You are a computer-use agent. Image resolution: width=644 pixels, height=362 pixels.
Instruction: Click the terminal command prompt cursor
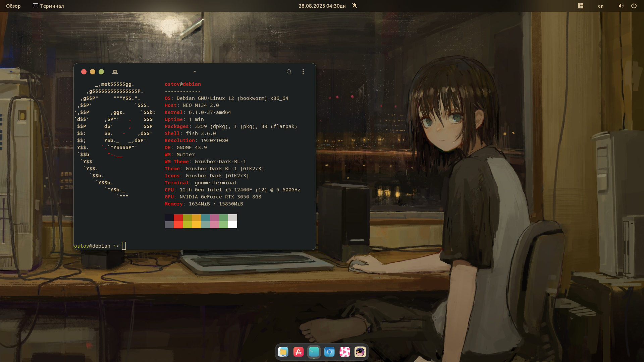tap(124, 246)
